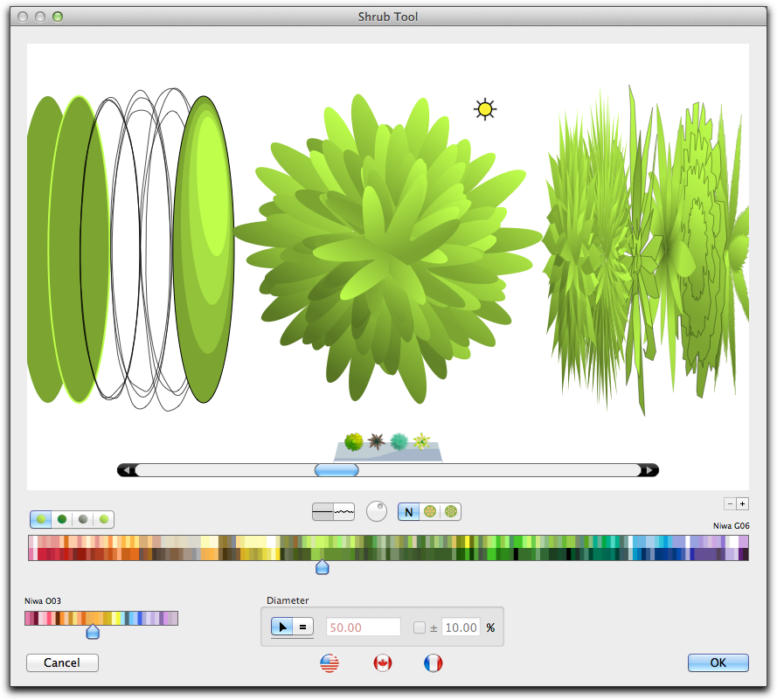Click the minus button to shrink palette
This screenshot has height=700, width=777.
click(730, 504)
